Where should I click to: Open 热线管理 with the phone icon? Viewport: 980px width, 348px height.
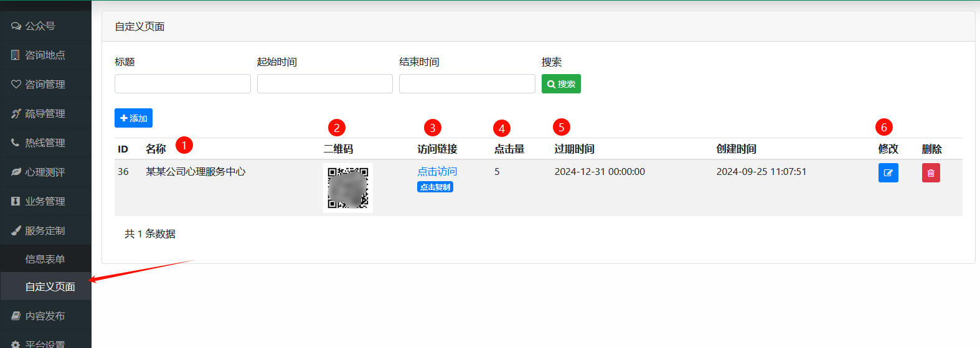coord(45,143)
